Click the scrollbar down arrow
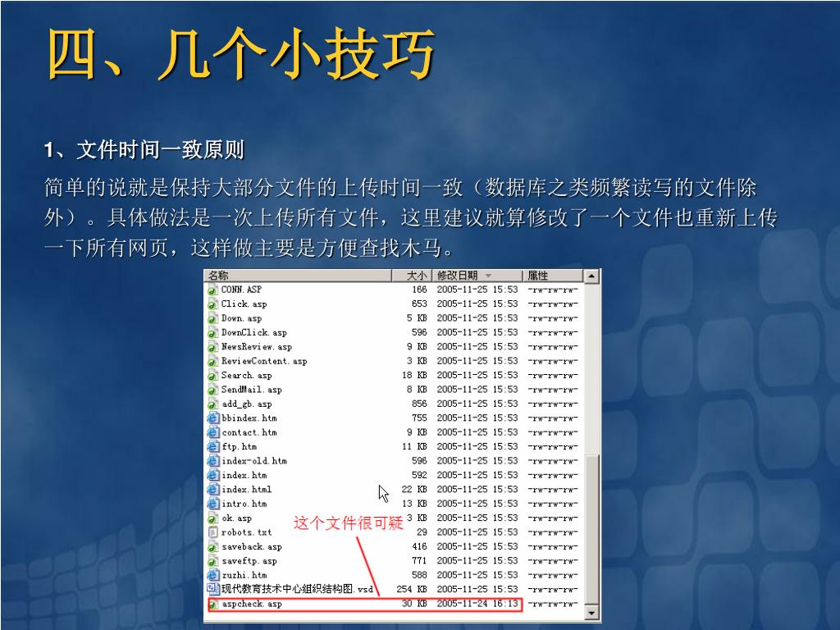This screenshot has height=630, width=840. [x=591, y=613]
